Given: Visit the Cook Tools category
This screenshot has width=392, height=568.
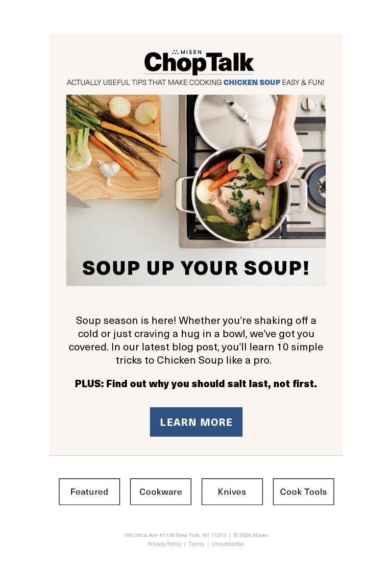Looking at the screenshot, I should (x=303, y=492).
